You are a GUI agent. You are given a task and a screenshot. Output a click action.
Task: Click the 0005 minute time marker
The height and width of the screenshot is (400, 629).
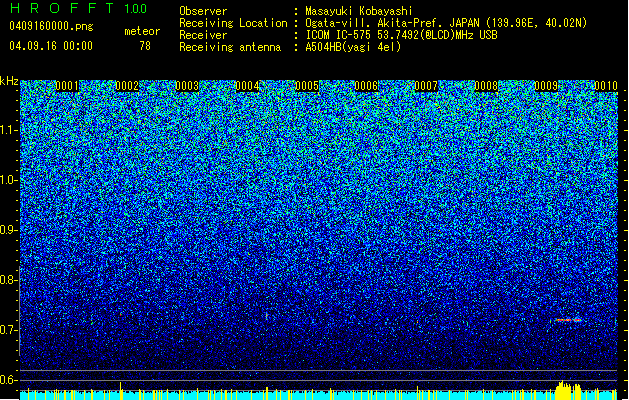click(306, 86)
